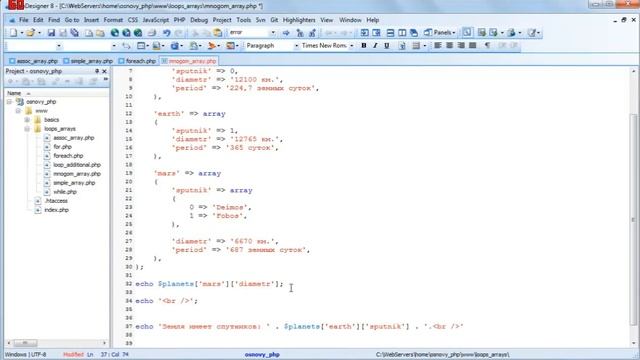
Task: Open the Open-file dropdown arrow
Action: (39, 33)
